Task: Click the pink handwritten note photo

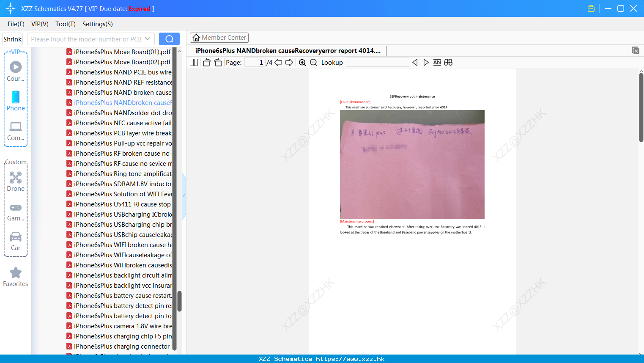Action: click(412, 165)
